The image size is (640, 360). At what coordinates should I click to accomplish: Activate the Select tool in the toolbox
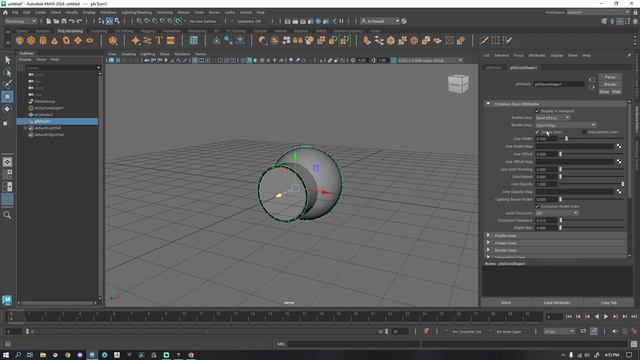click(7, 60)
